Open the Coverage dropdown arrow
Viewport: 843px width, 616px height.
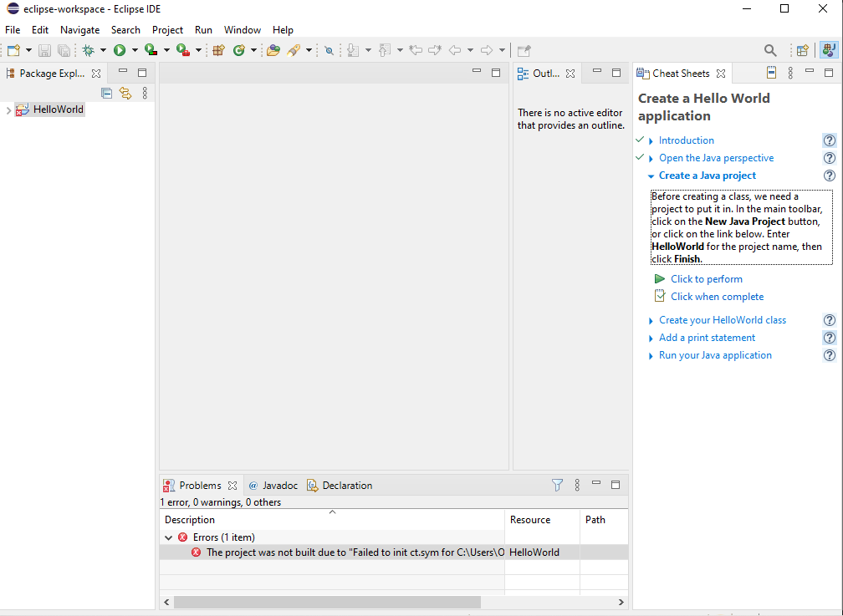point(166,50)
